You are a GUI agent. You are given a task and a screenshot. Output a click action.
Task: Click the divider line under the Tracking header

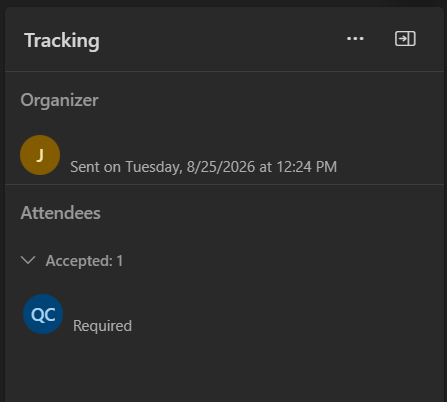coord(224,71)
